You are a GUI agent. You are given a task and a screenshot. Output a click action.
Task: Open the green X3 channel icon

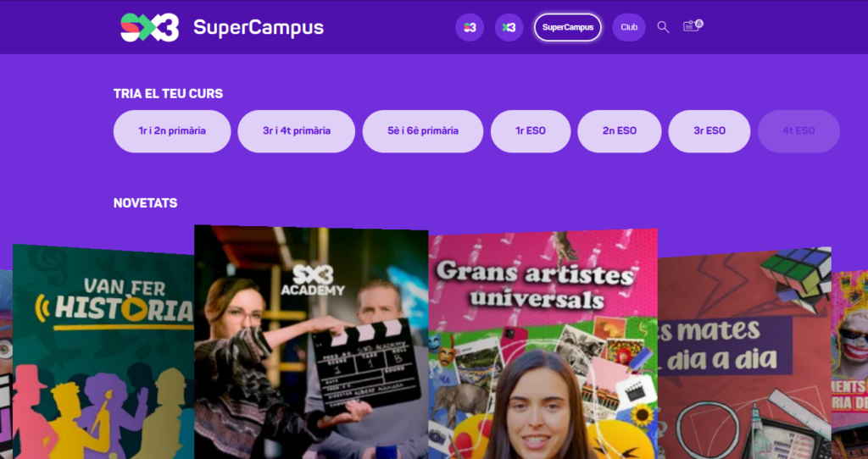509,27
